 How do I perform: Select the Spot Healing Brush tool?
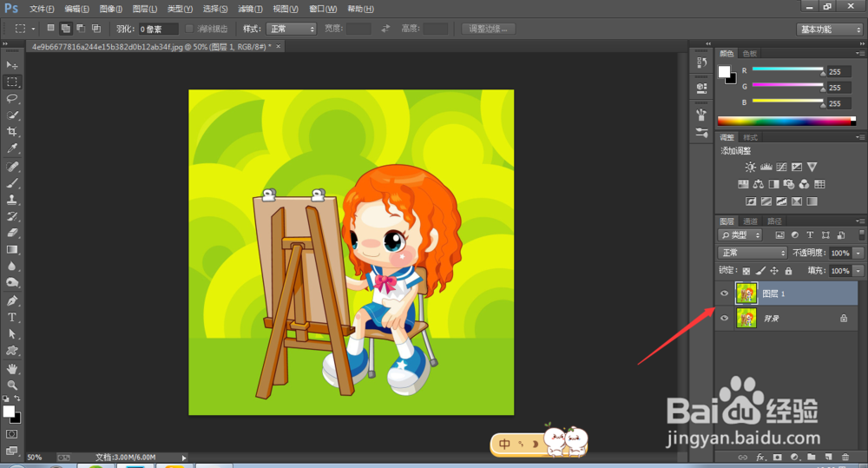(11, 167)
